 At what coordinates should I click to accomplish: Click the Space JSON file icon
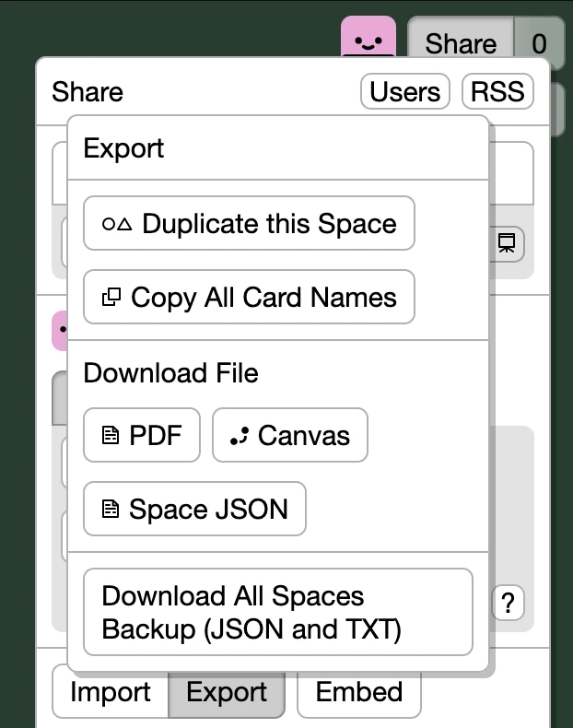(111, 509)
